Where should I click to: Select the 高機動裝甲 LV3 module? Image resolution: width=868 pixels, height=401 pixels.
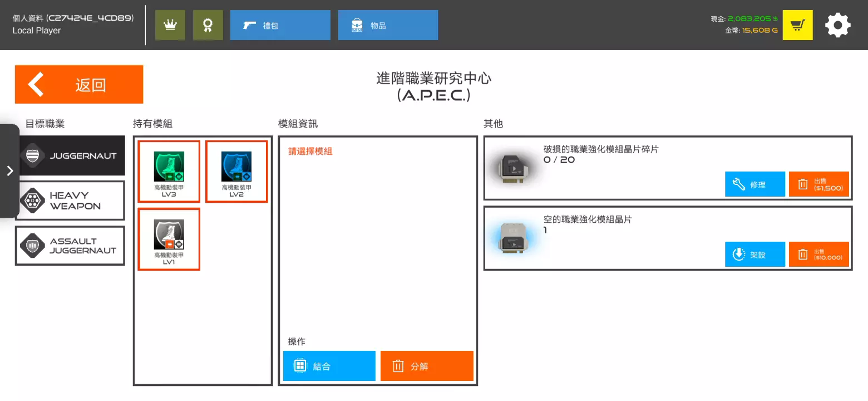point(169,172)
